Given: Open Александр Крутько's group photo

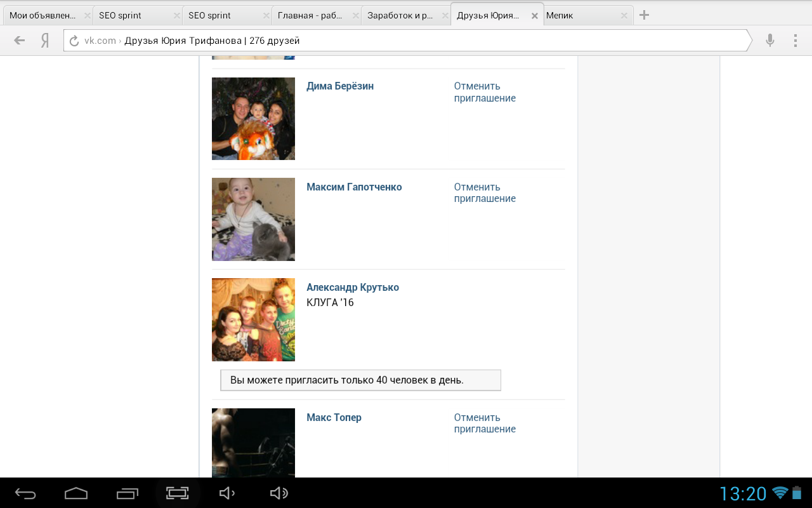Looking at the screenshot, I should (253, 319).
